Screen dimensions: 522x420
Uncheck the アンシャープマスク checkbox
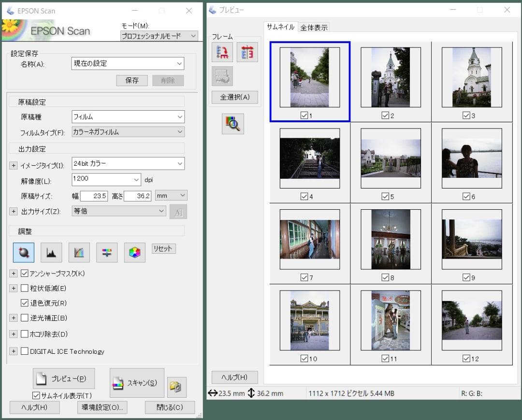[25, 274]
